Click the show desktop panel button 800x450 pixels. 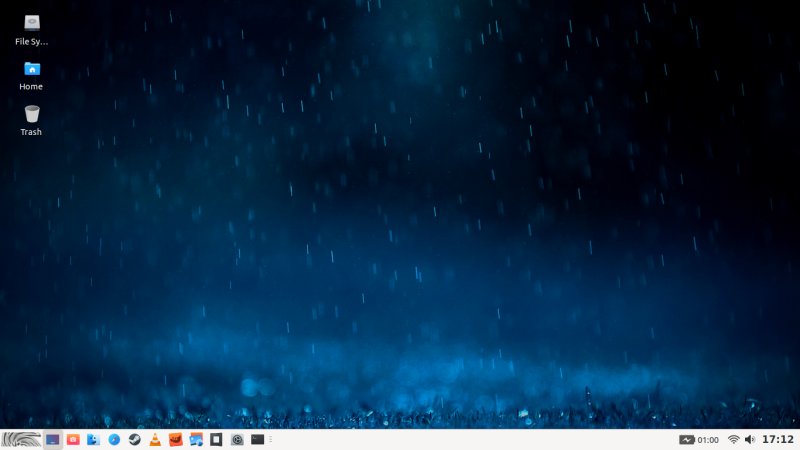(53, 439)
